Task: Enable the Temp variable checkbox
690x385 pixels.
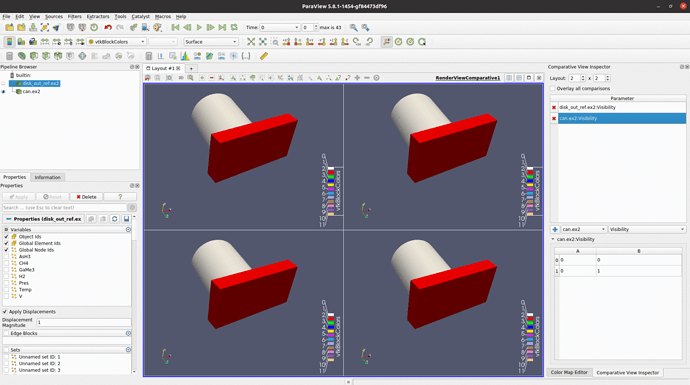Action: point(6,290)
